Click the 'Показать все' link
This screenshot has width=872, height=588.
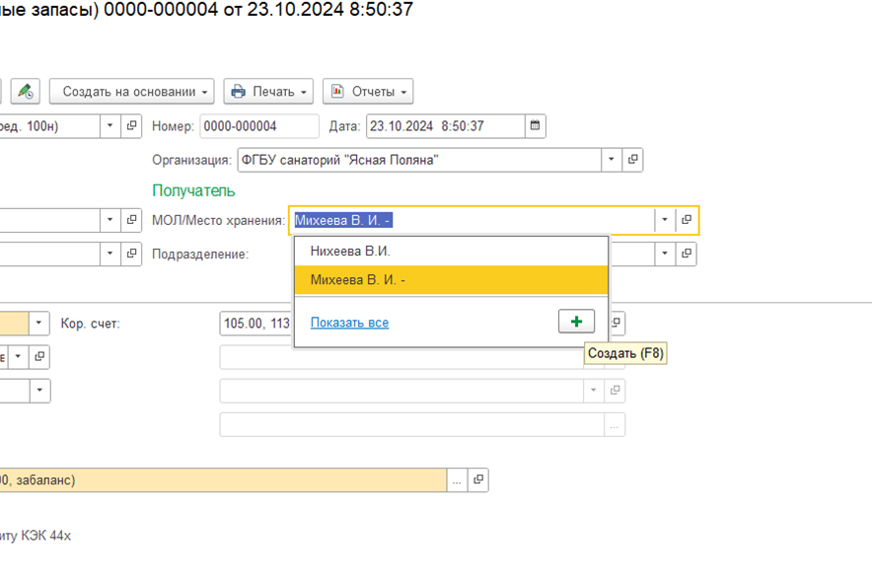(349, 323)
